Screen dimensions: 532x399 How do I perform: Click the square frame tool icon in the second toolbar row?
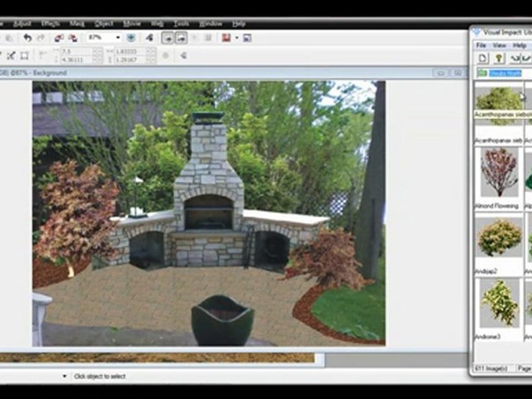(24, 55)
